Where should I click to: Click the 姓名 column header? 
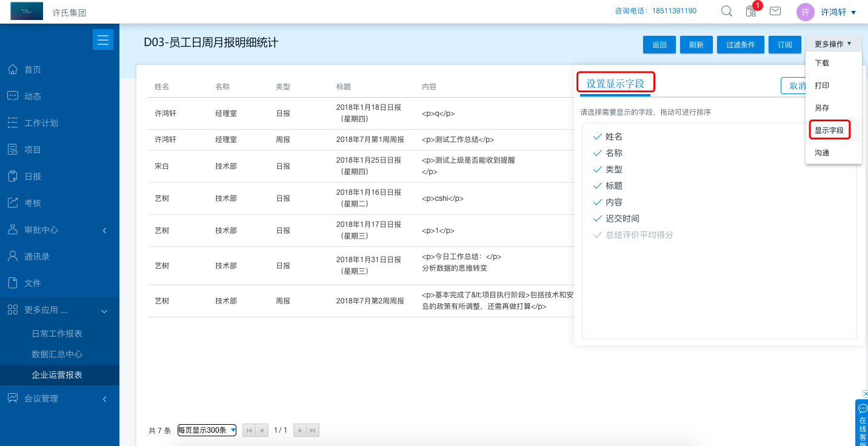(x=162, y=87)
